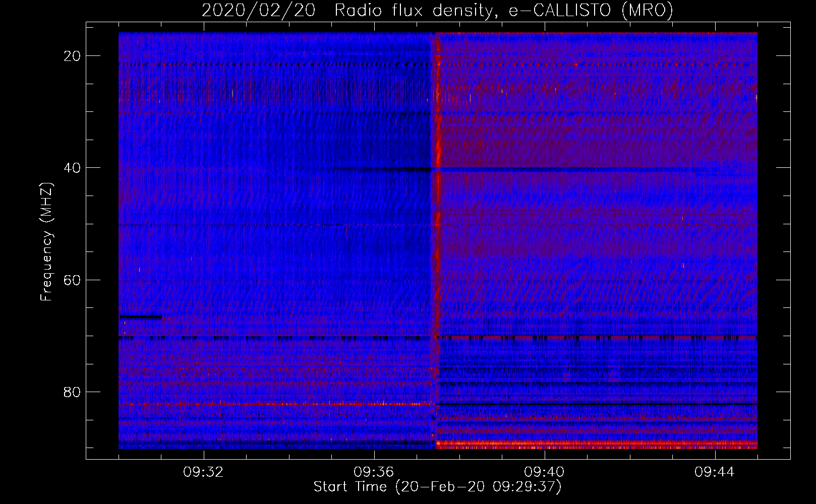Click the 20 MHz frequency tick label
816x504 pixels.
[73, 56]
